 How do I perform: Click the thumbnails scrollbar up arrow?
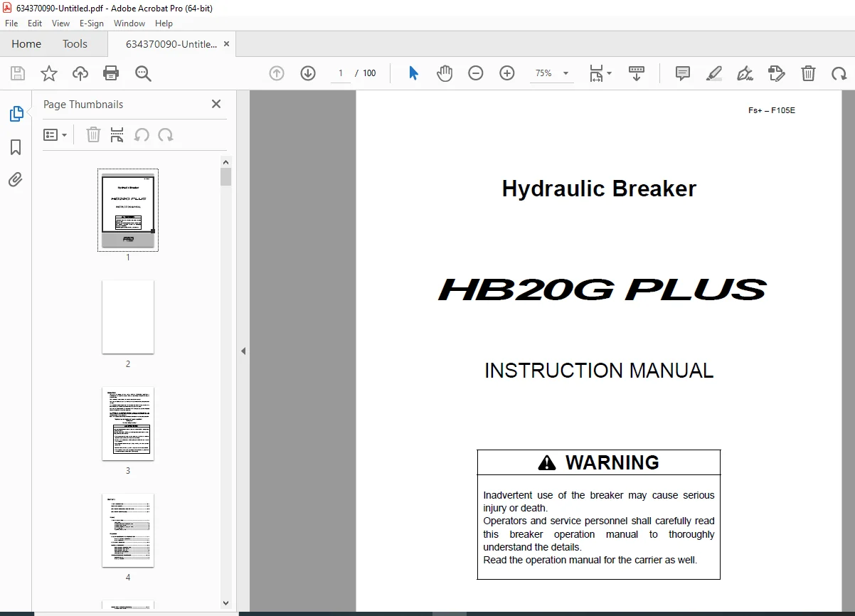[225, 161]
